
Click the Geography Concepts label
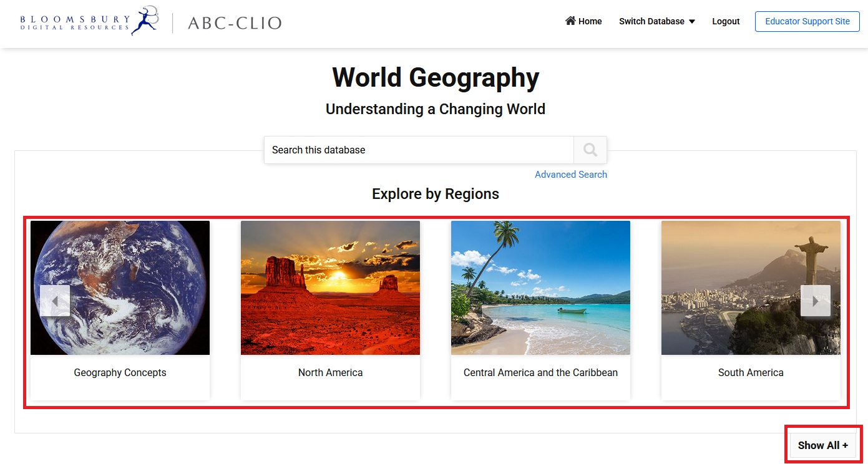coord(120,372)
